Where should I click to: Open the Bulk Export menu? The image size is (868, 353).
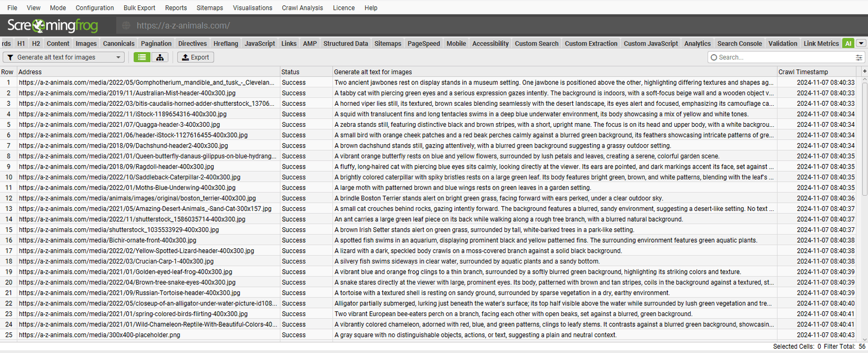click(139, 8)
